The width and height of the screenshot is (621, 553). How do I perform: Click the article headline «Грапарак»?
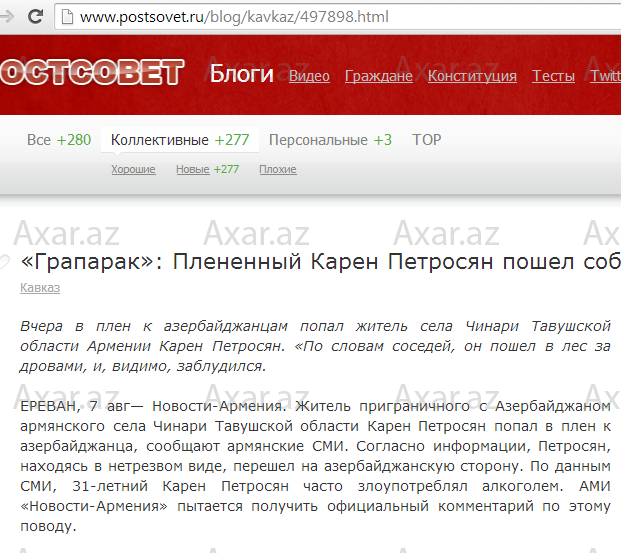(x=320, y=262)
